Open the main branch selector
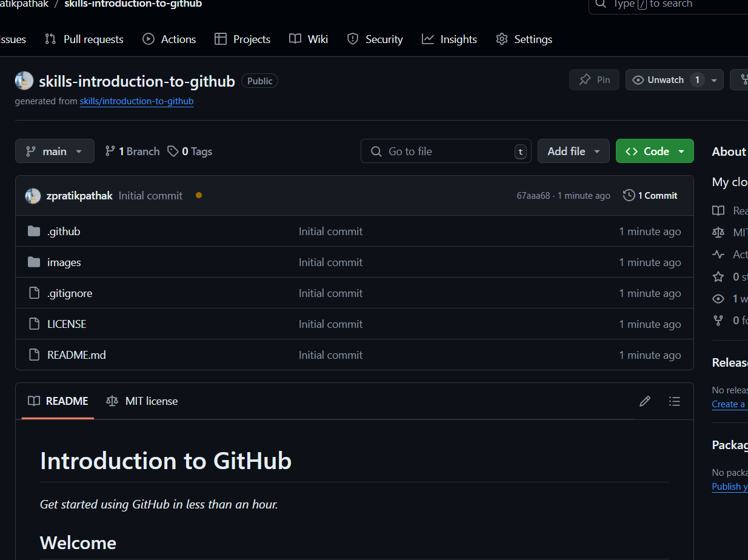Image resolution: width=748 pixels, height=560 pixels. click(x=55, y=151)
